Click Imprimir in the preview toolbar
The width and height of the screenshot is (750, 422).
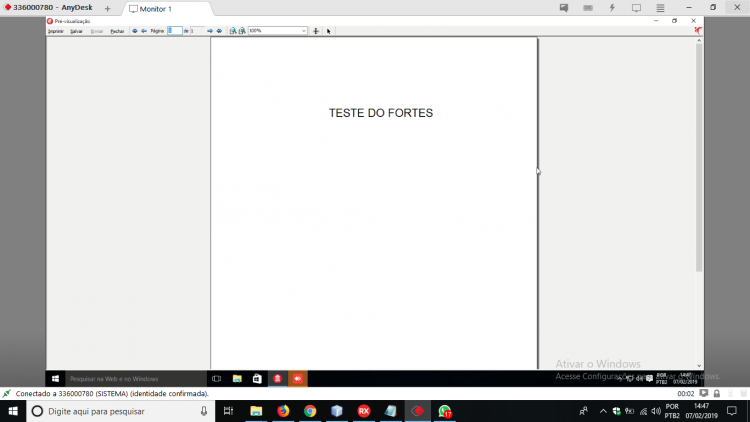coord(55,31)
